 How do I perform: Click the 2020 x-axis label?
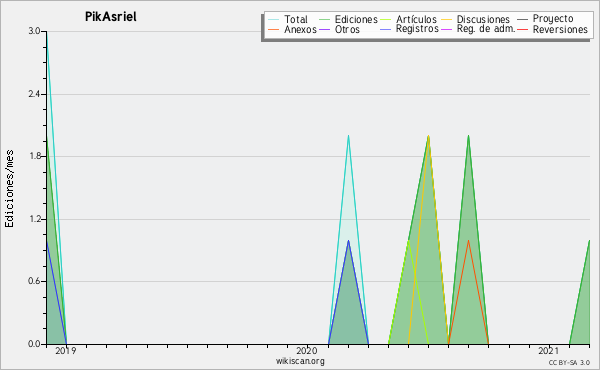(307, 351)
